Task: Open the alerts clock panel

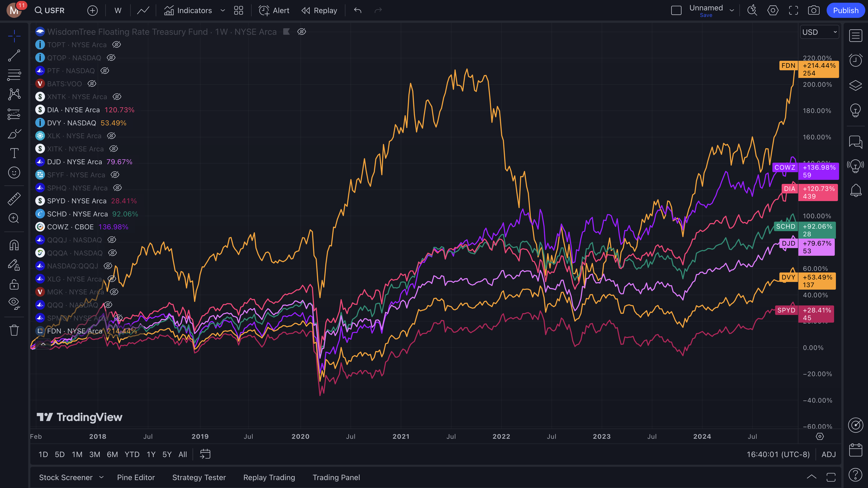Action: (856, 60)
